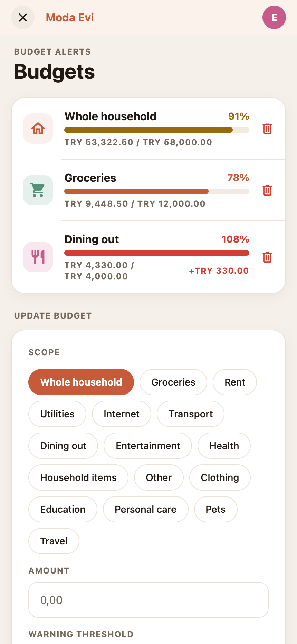Screen dimensions: 297x644
Task: Pick the Transport scope option
Action: (191, 414)
